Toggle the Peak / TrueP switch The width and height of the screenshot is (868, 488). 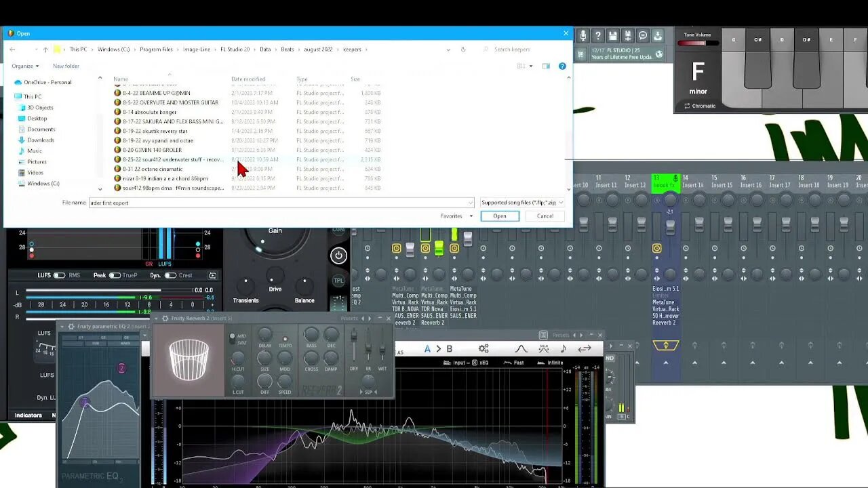pos(115,275)
